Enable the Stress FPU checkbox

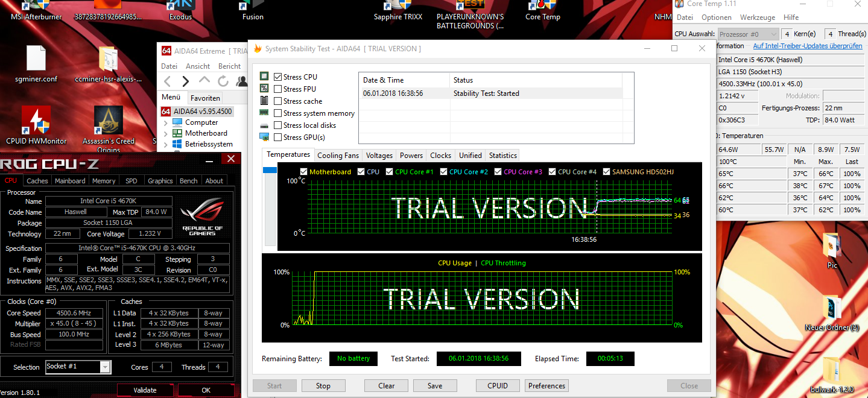coord(278,89)
